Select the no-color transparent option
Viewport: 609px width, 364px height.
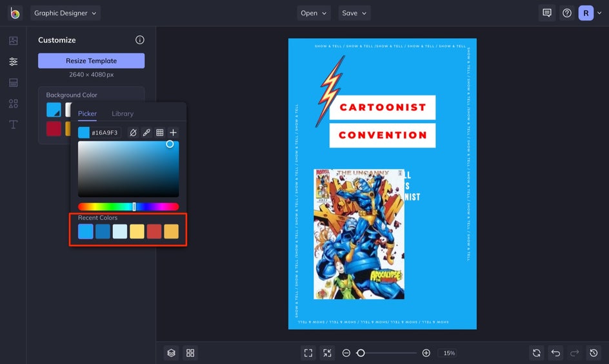[x=133, y=133]
